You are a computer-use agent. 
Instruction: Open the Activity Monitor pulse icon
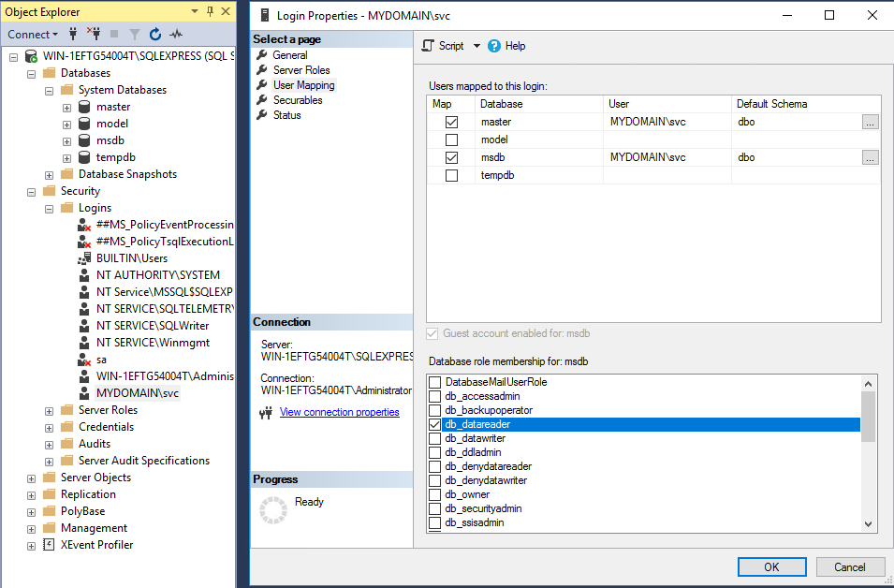(176, 35)
